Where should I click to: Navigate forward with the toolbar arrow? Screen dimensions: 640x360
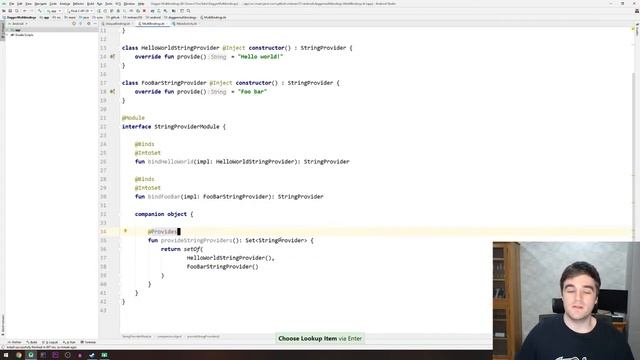point(31,11)
